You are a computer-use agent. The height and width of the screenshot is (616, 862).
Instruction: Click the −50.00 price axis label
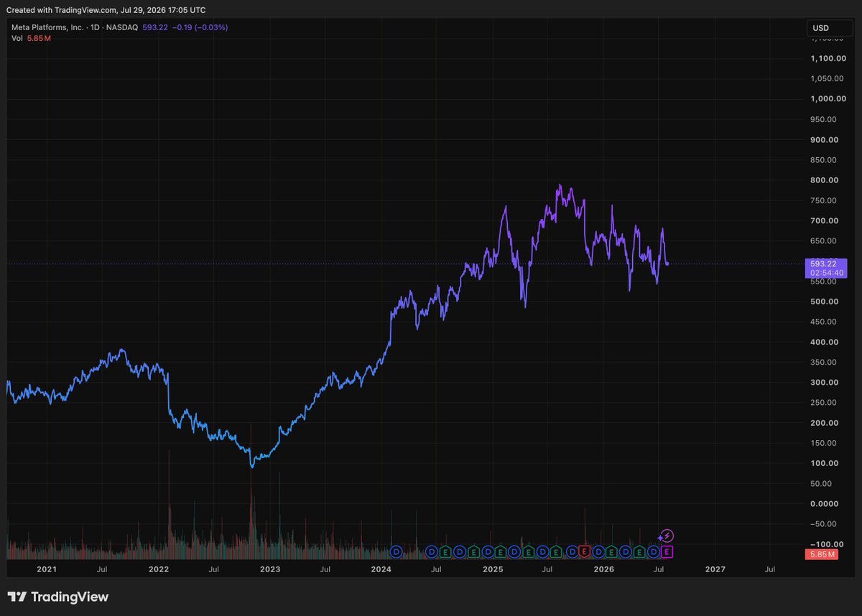pos(822,524)
